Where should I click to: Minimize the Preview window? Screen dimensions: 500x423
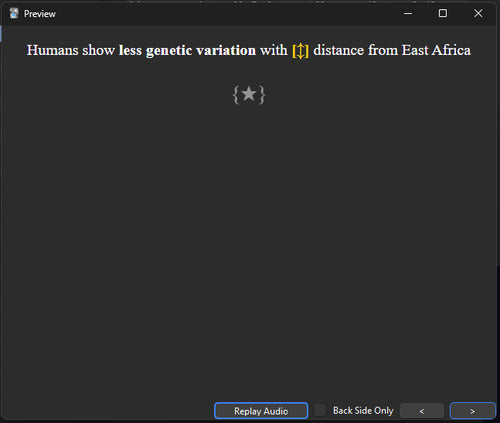[408, 13]
